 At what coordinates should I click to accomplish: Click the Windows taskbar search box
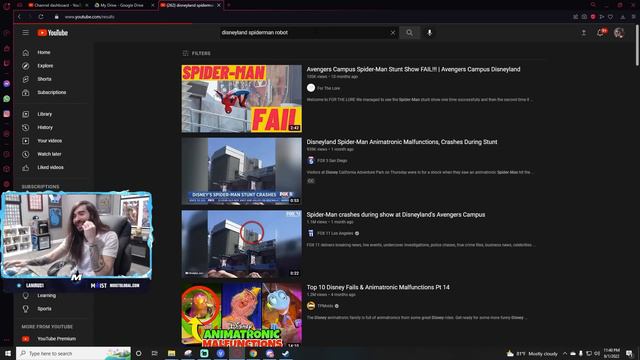click(73, 353)
